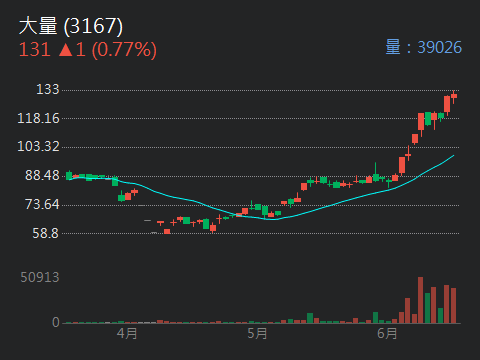Click the 118.16 price axis label
The image size is (480, 360).
point(38,118)
